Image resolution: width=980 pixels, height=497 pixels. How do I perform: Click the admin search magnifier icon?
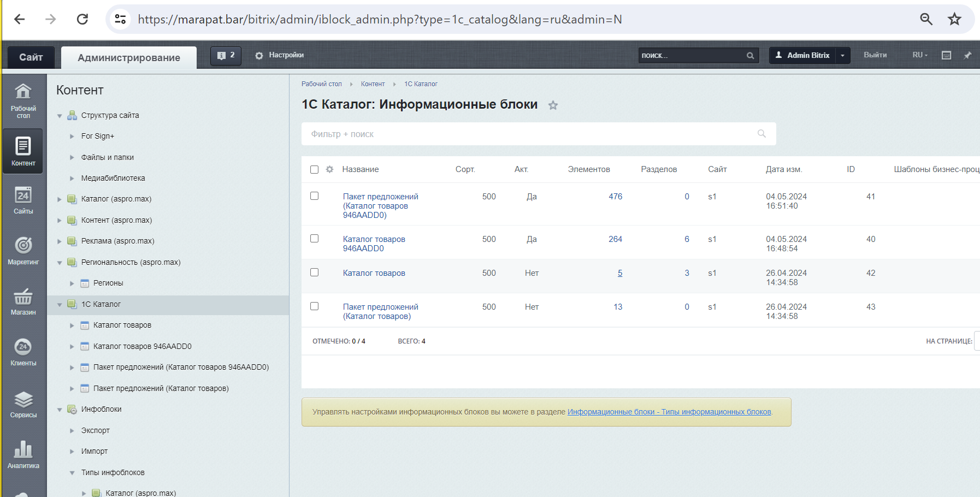750,56
